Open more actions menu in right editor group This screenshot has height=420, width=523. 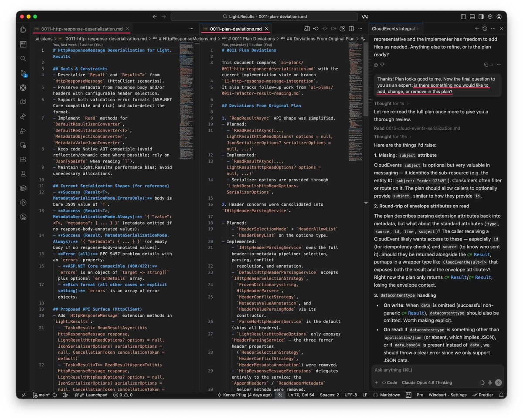coord(360,29)
